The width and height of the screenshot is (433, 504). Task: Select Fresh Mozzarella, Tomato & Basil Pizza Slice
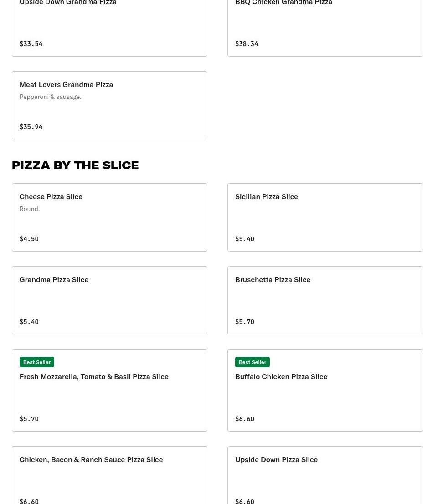109,391
